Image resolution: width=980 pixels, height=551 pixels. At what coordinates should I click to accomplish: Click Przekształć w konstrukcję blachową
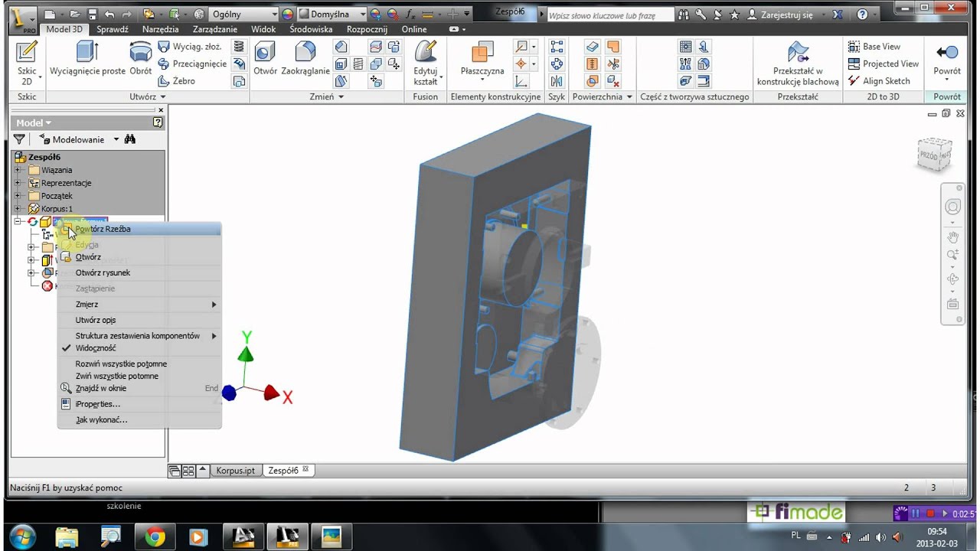(798, 64)
